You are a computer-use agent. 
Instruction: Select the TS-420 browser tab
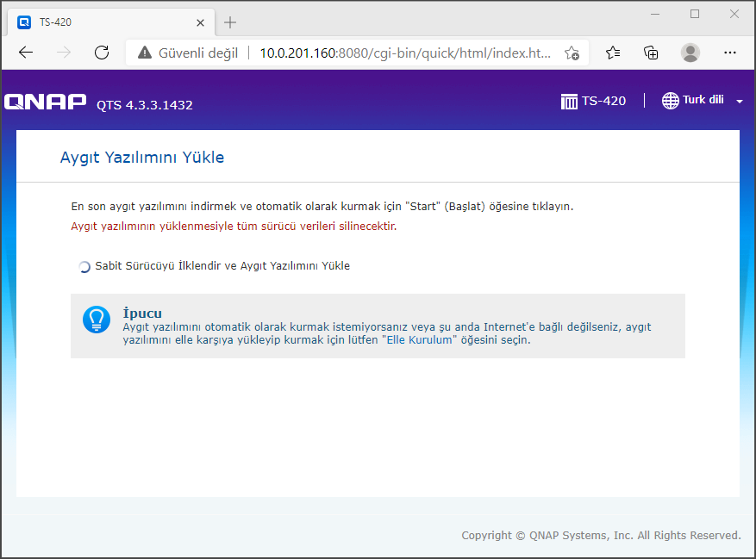[103, 22]
